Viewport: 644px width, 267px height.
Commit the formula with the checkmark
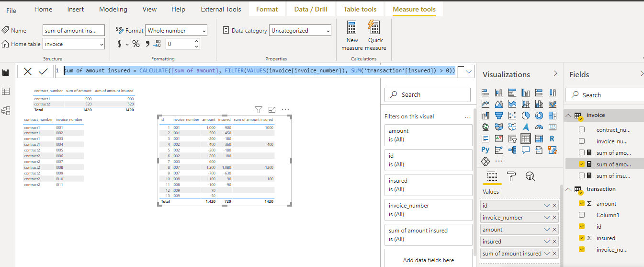click(43, 71)
